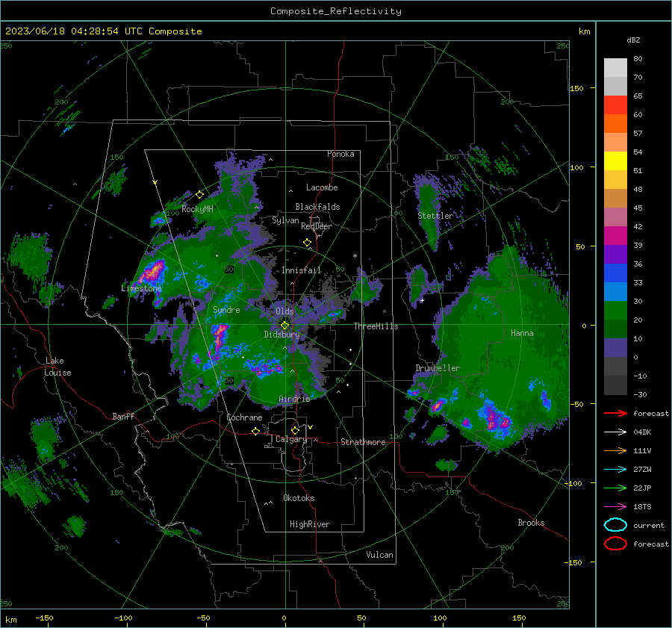The image size is (672, 628).
Task: Click the Lake Louise label
Action: (57, 367)
